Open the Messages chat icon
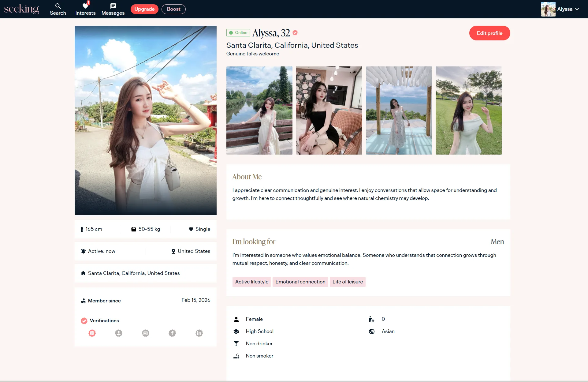 (x=113, y=6)
